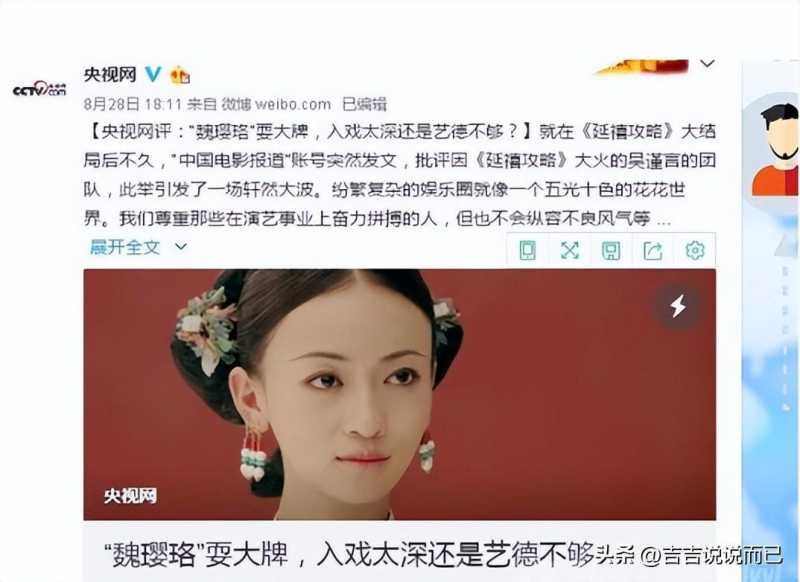800x582 pixels.
Task: Click the phone view icon in toolbar
Action: click(x=527, y=250)
